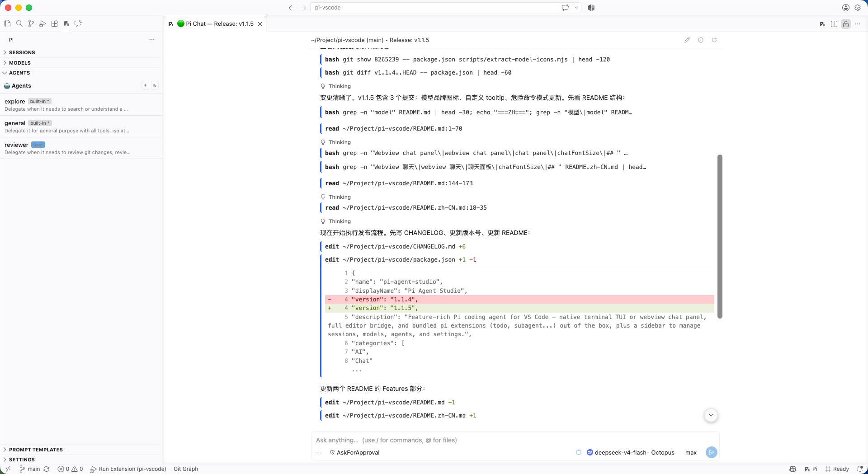Image resolution: width=868 pixels, height=474 pixels.
Task: Select the general built-in agent
Action: (x=81, y=127)
